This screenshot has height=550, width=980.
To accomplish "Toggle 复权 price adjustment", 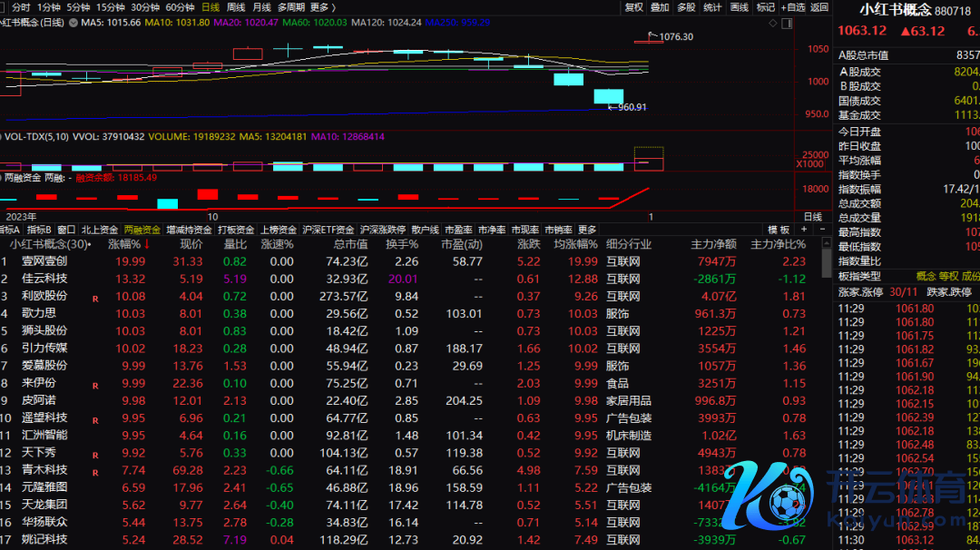I will [x=634, y=7].
